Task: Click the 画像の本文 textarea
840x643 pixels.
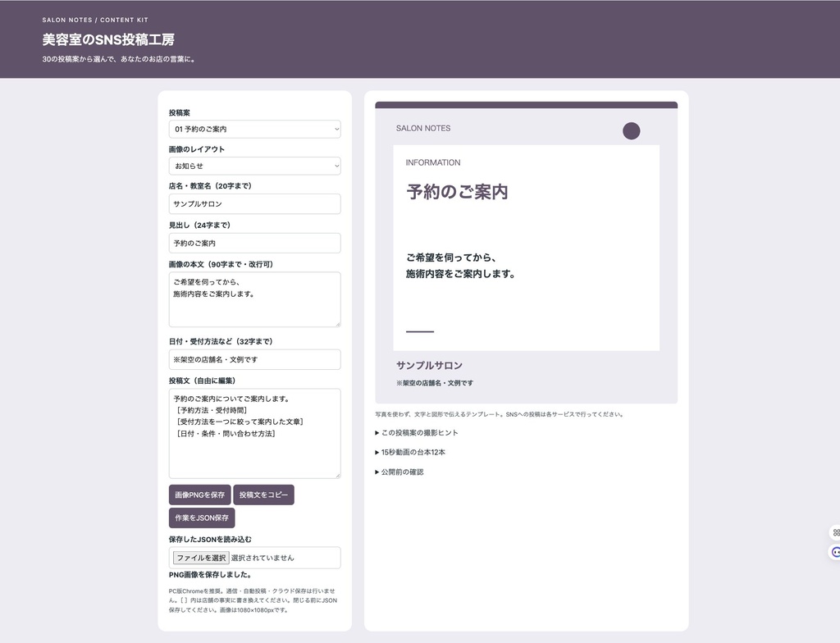Action: pos(254,299)
